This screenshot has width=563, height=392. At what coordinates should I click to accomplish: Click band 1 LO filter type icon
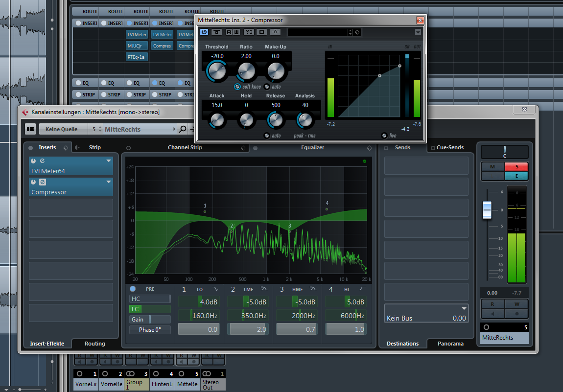pos(215,289)
